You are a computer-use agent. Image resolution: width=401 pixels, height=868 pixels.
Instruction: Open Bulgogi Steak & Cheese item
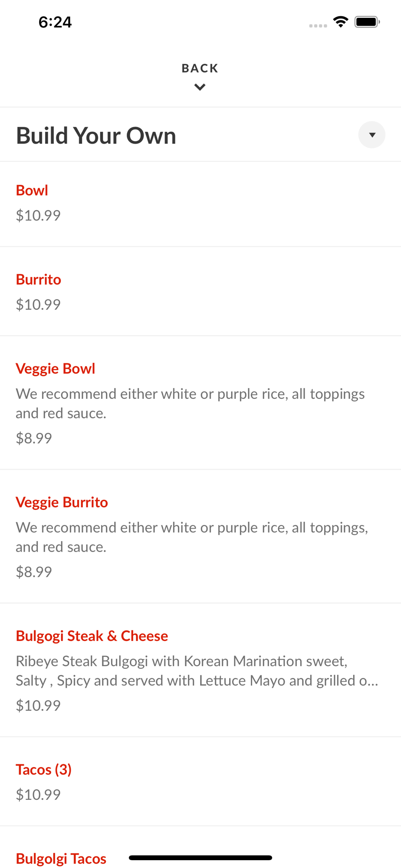(x=200, y=670)
